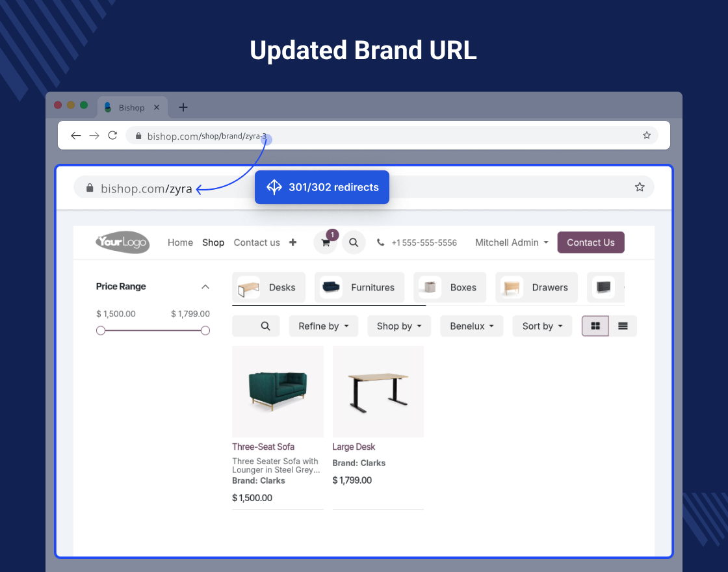Click the phone icon in header
This screenshot has height=572, width=728.
[380, 242]
